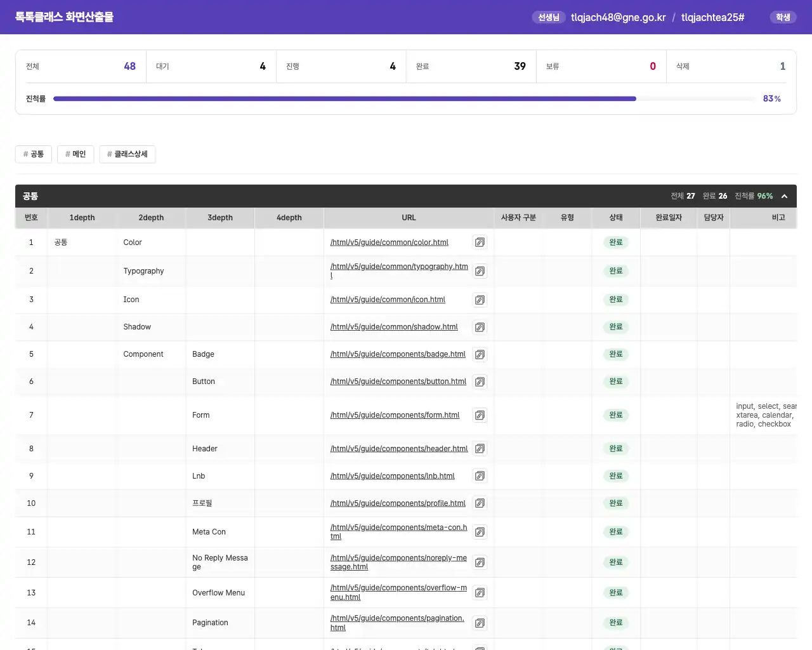
Task: Open the shadow.html link
Action: tap(394, 327)
